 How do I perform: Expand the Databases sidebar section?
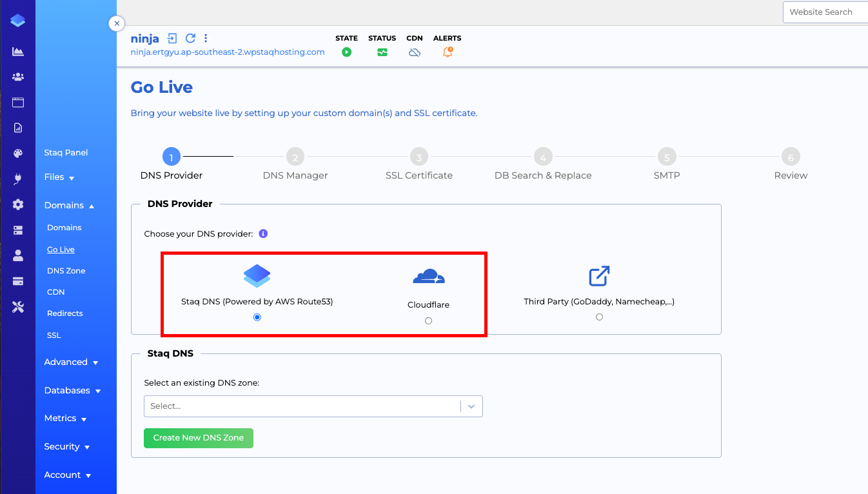72,391
